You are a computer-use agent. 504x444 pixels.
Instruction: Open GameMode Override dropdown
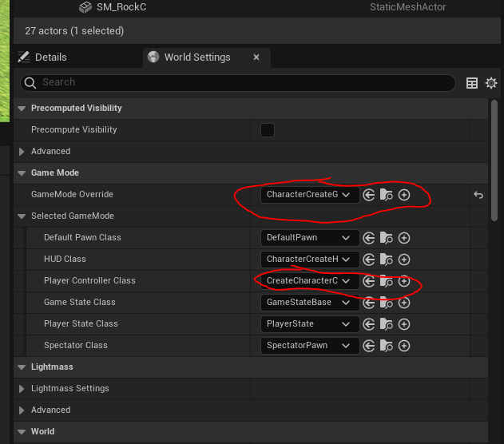310,195
